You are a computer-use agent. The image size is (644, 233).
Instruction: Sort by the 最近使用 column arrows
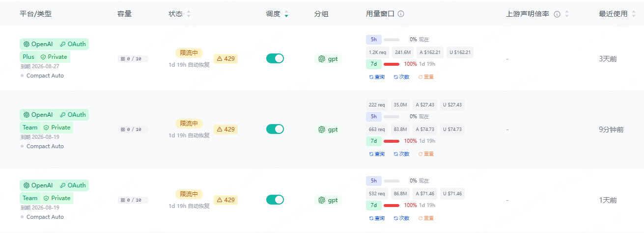pos(634,14)
